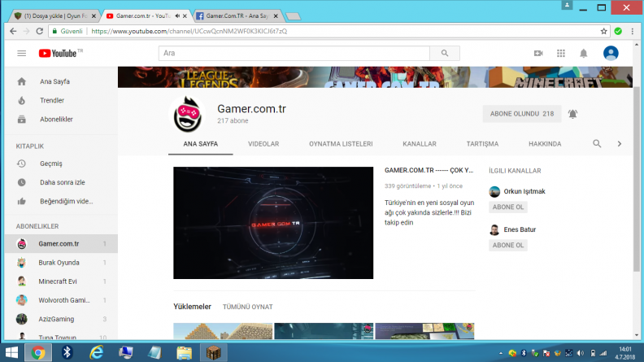This screenshot has height=362, width=644.
Task: Switch to the Dosya yükle browser tab
Action: click(55, 16)
